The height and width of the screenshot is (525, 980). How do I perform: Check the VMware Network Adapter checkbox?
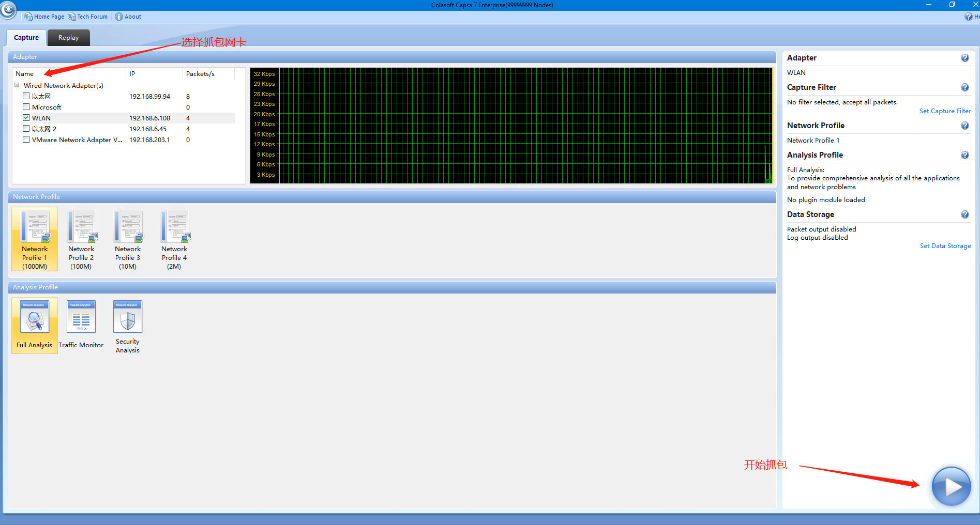26,139
